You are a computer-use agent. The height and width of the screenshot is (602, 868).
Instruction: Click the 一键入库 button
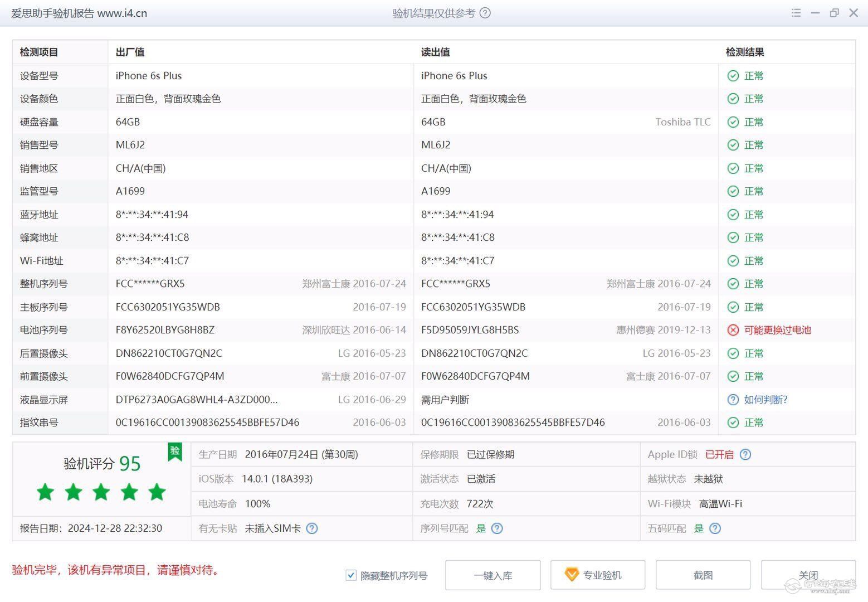493,575
